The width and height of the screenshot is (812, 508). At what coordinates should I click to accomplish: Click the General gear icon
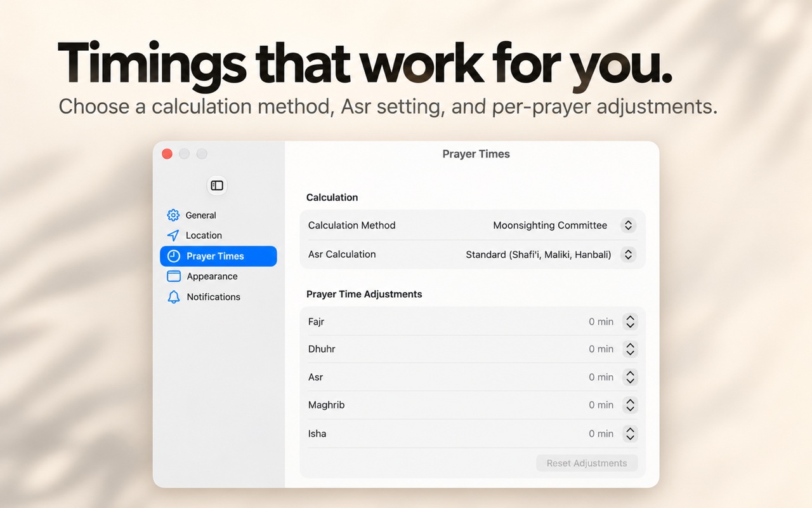click(x=173, y=215)
